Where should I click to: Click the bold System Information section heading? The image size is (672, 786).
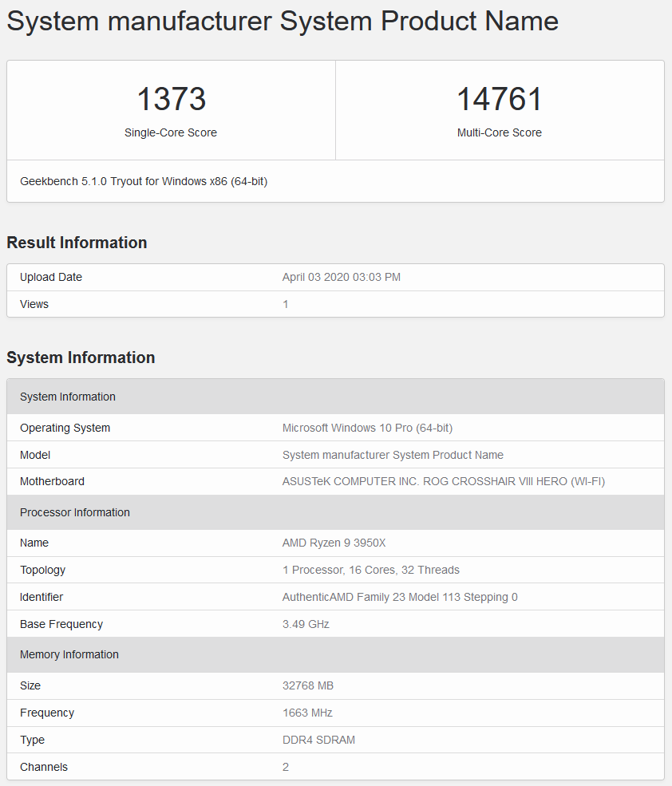point(81,358)
